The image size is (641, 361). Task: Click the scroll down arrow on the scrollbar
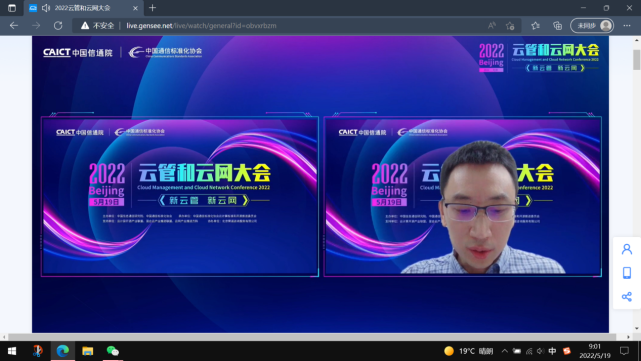[x=637, y=328]
